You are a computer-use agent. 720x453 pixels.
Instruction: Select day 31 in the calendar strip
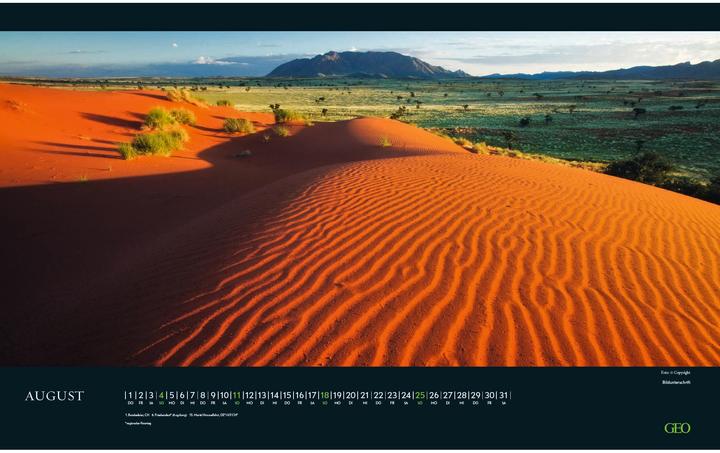pos(504,395)
